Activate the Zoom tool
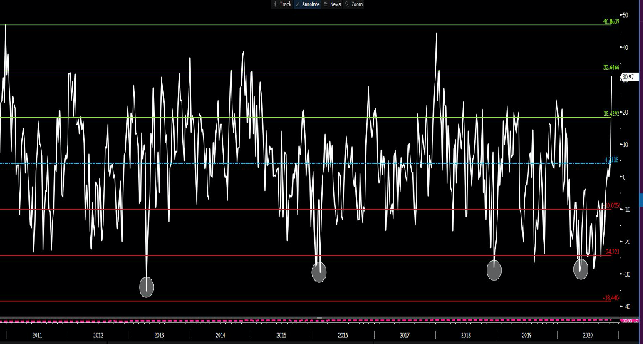Image resolution: width=644 pixels, height=345 pixels. pyautogui.click(x=353, y=4)
